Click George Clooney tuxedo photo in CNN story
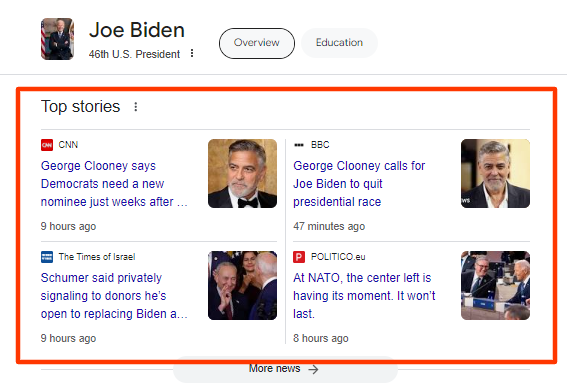 tap(242, 173)
